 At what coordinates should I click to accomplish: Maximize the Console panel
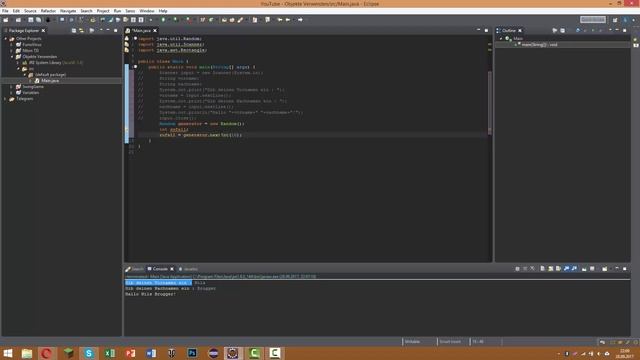coord(624,269)
